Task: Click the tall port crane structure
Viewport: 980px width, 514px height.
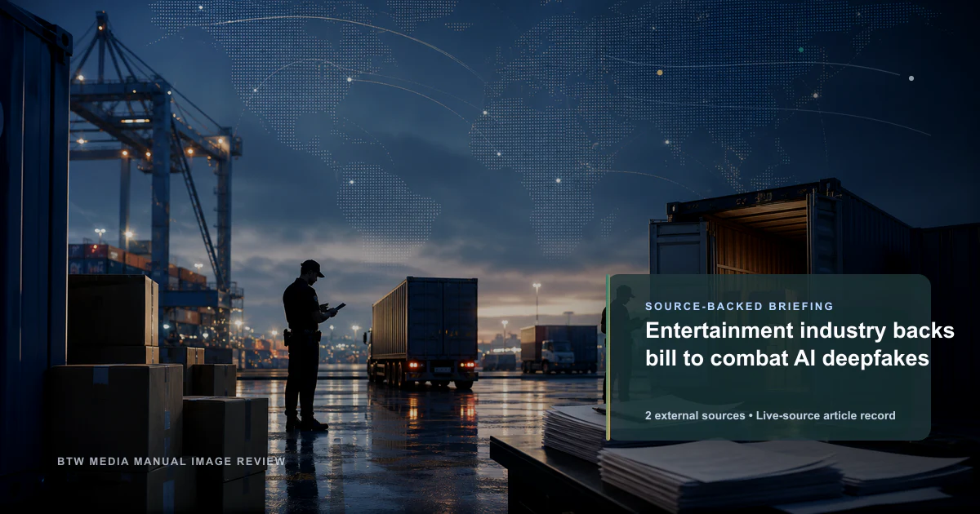Action: coord(155,163)
